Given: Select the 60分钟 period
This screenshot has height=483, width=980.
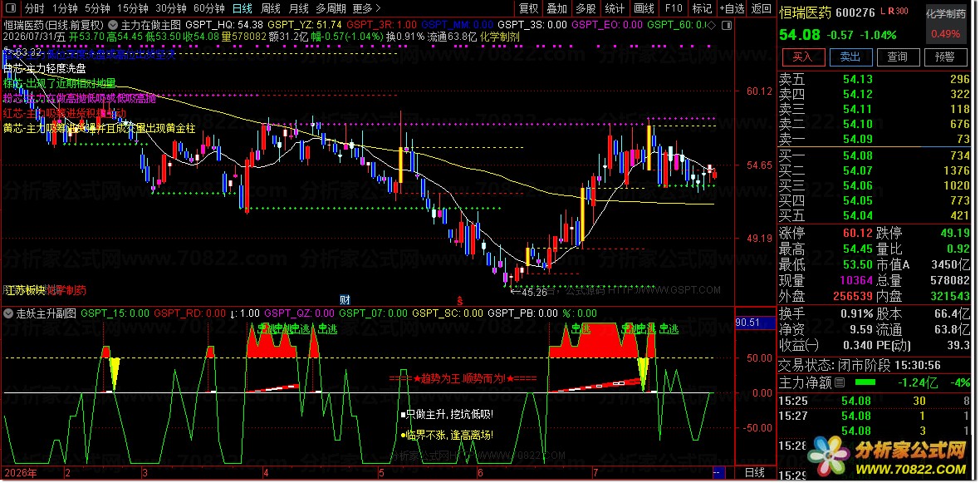Looking at the screenshot, I should point(209,9).
